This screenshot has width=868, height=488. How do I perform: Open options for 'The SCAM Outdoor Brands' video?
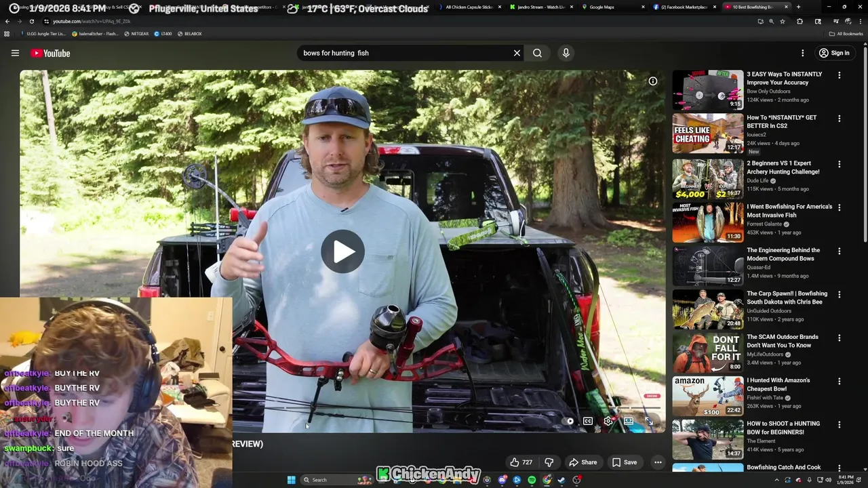[839, 338]
